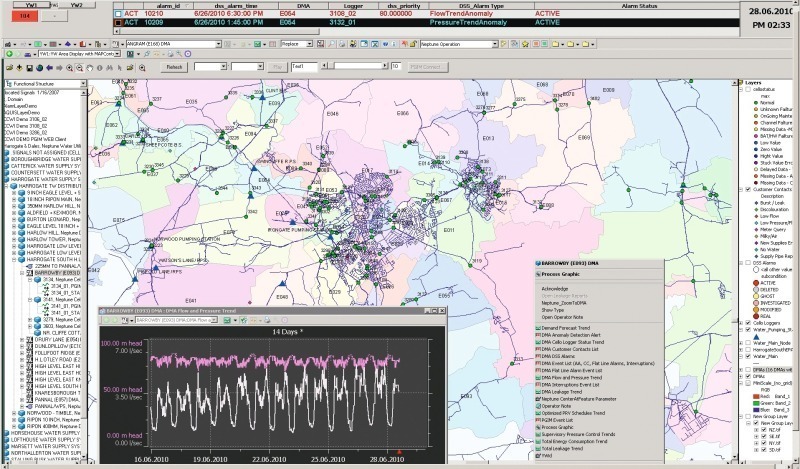Click the full extent globe icon
800x469 pixels.
[39, 67]
